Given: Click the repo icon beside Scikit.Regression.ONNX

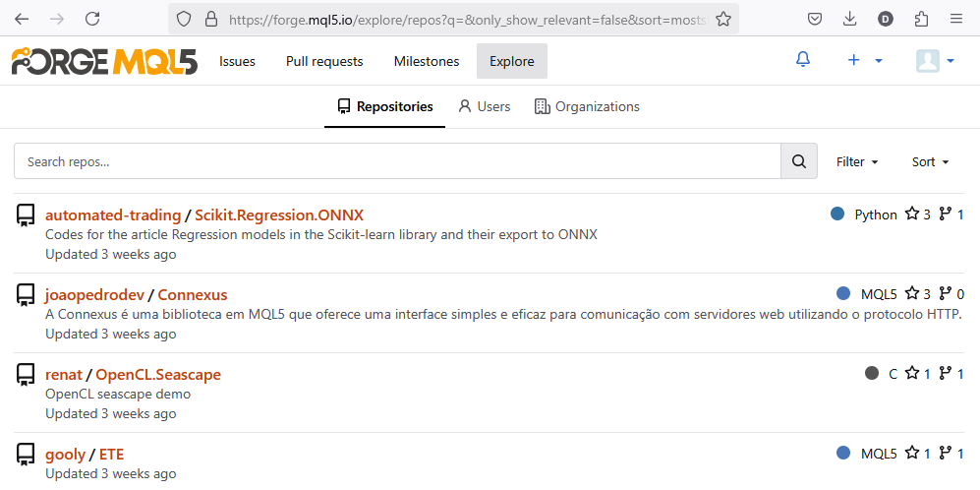Looking at the screenshot, I should click(x=25, y=215).
